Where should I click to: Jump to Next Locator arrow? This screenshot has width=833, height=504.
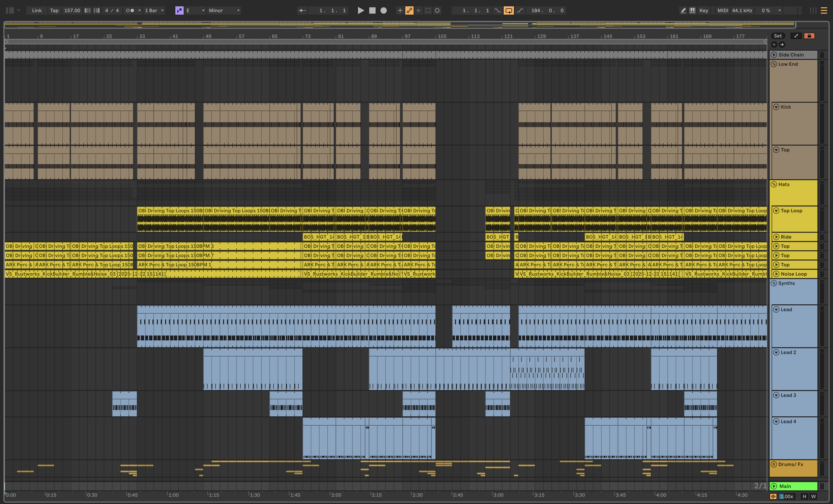(782, 45)
